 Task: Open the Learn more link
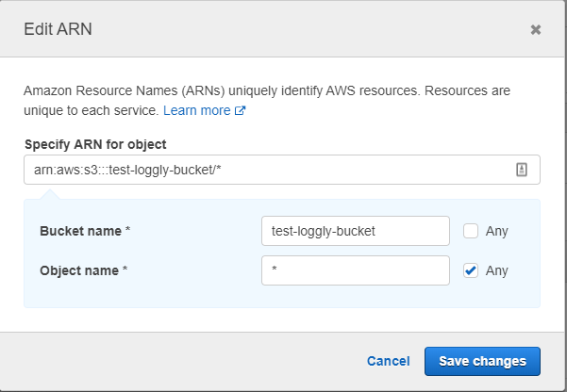[196, 110]
